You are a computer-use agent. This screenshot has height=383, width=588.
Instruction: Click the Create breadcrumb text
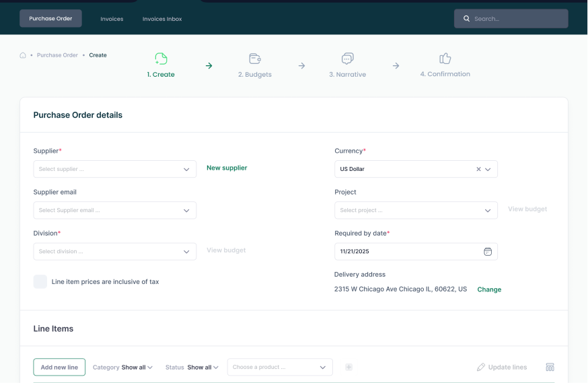pyautogui.click(x=98, y=55)
